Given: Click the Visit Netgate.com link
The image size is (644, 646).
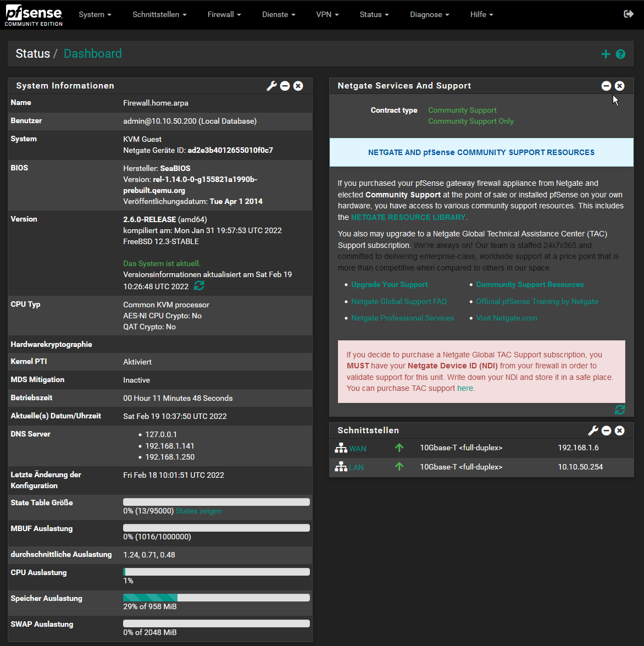Looking at the screenshot, I should tap(507, 318).
